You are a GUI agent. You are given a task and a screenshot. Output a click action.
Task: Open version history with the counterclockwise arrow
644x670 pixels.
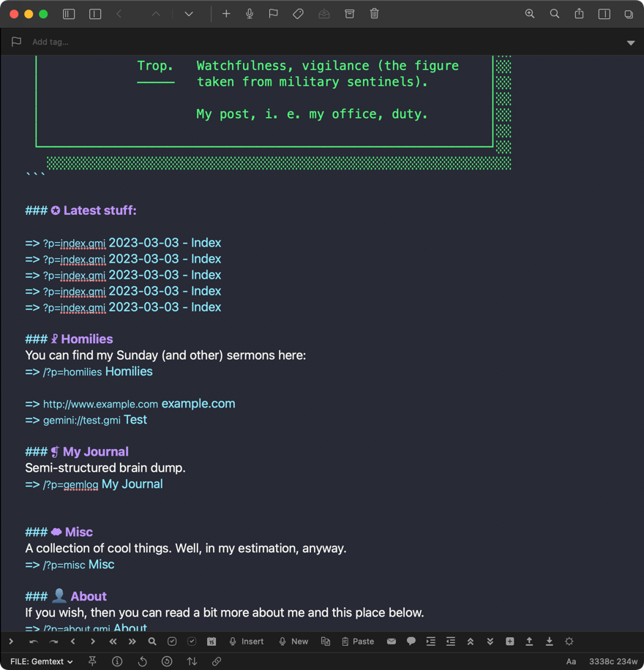pyautogui.click(x=143, y=661)
